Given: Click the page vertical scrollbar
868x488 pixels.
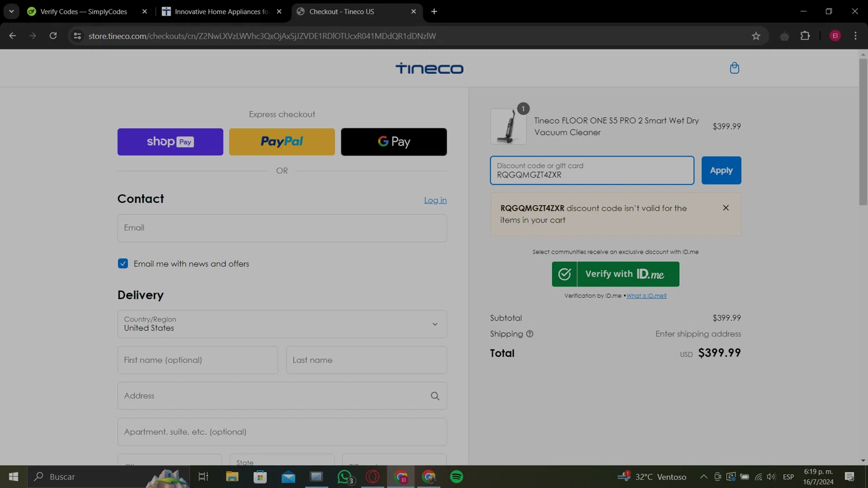Looking at the screenshot, I should pyautogui.click(x=863, y=132).
